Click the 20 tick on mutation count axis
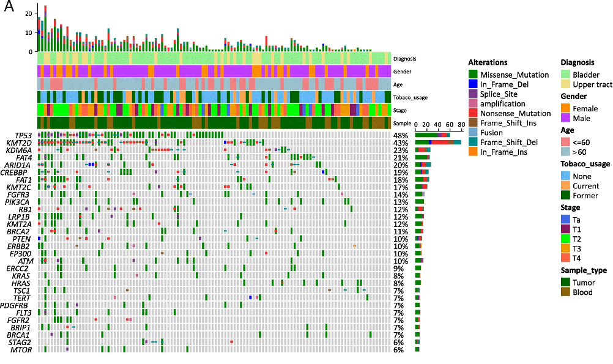The image size is (613, 364). (x=29, y=13)
